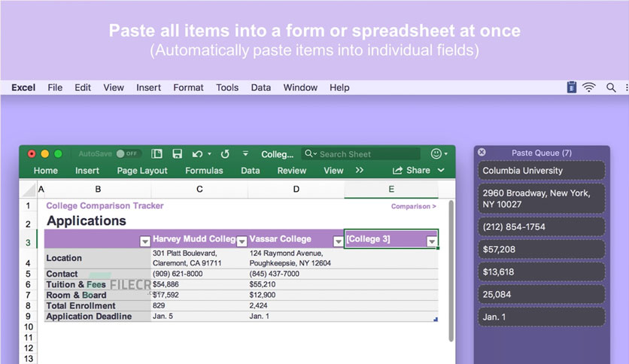
Task: Click the [College 3] header cell
Action: 391,239
